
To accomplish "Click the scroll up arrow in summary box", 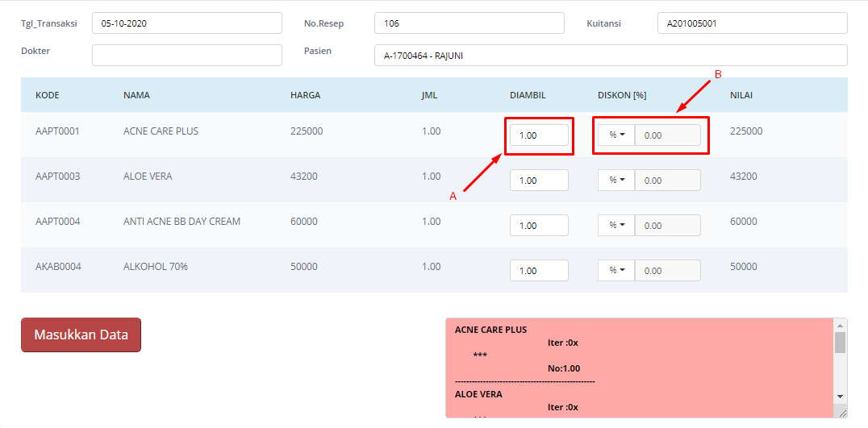I will pyautogui.click(x=840, y=325).
